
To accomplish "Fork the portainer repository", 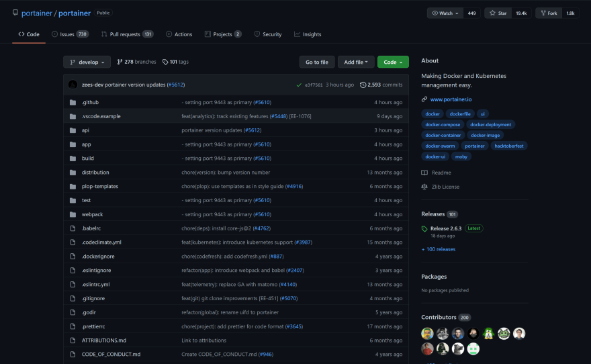I will click(x=549, y=13).
